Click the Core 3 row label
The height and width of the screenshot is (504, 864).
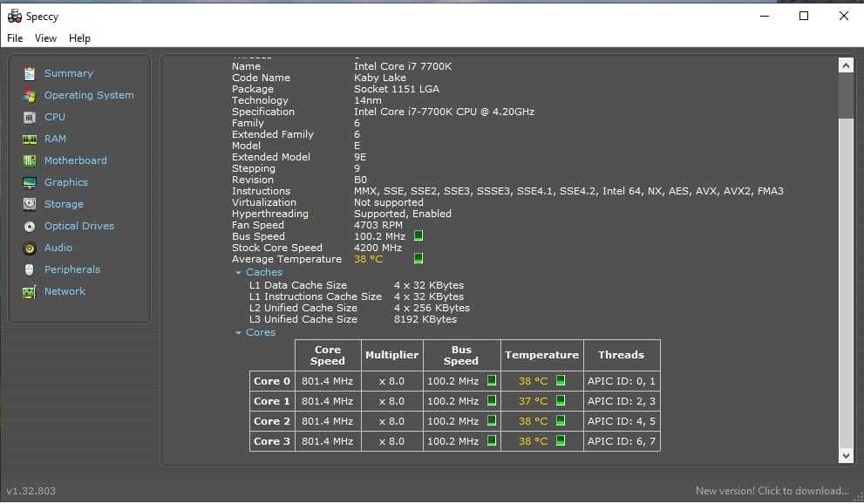point(272,441)
